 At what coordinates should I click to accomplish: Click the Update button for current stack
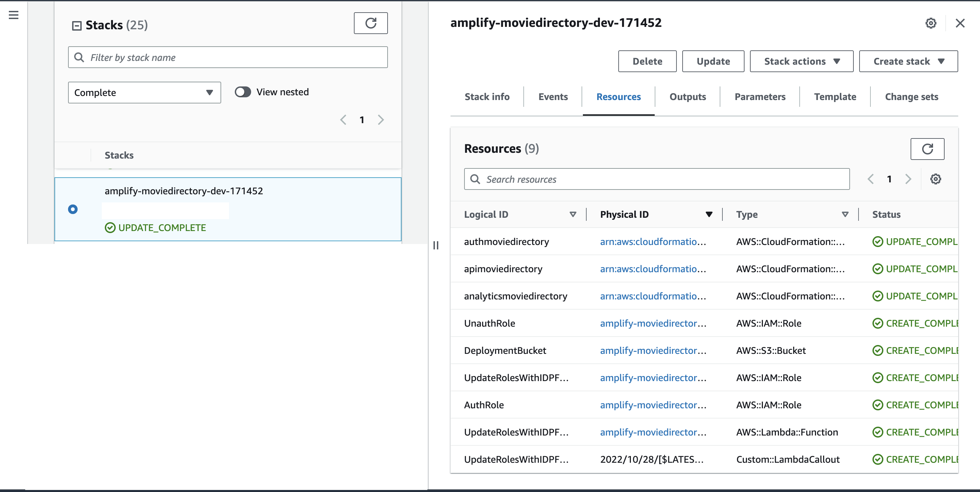(713, 61)
